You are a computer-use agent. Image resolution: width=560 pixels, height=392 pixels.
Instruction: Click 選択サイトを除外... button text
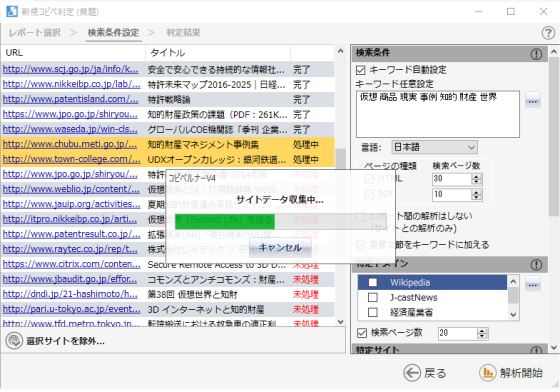[65, 341]
